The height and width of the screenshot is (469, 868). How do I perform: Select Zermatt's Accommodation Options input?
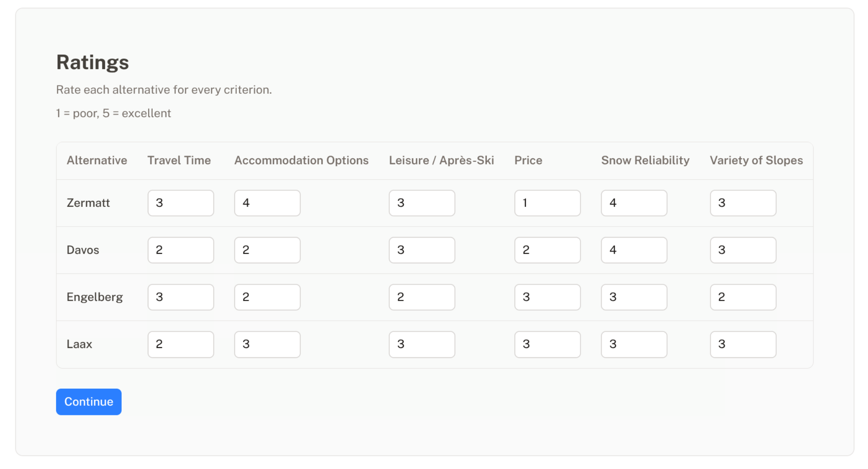coord(267,203)
